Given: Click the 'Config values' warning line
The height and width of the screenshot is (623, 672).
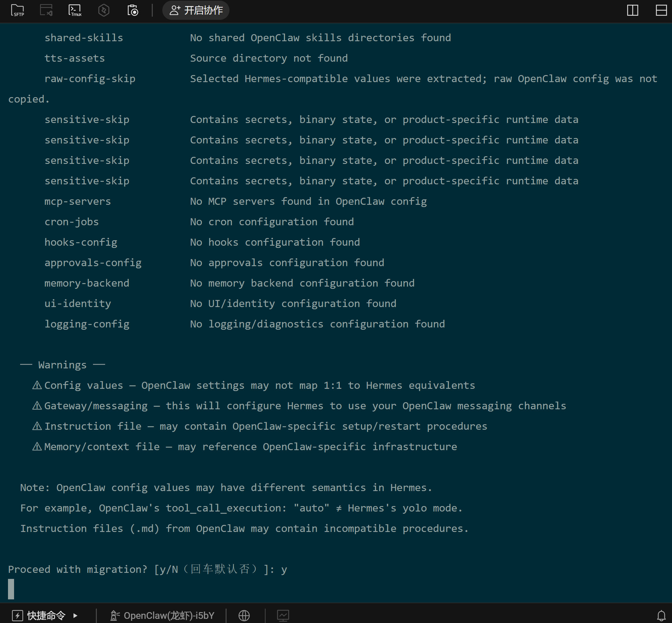Looking at the screenshot, I should 254,385.
